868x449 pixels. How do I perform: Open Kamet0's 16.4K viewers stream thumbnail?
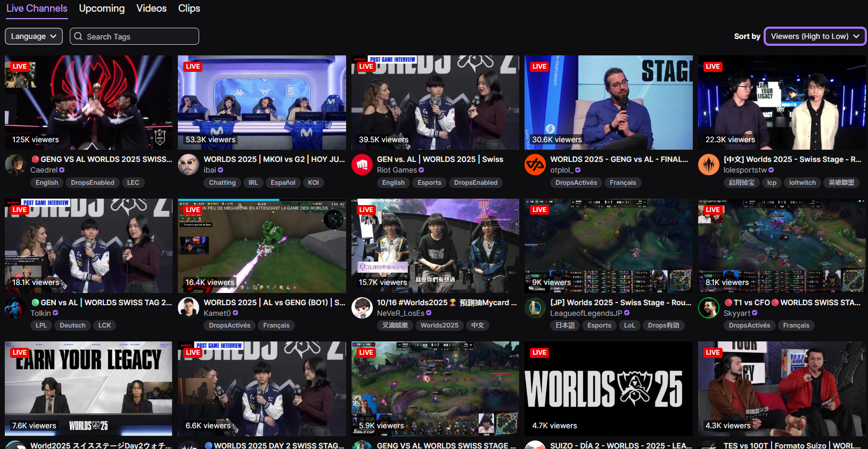click(x=262, y=246)
